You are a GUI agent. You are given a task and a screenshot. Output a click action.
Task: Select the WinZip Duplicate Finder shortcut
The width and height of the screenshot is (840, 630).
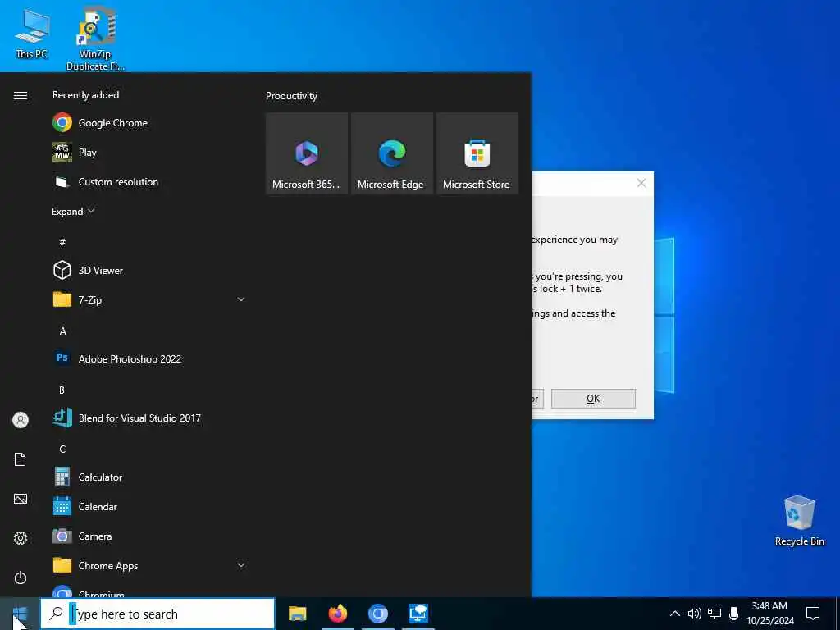(x=95, y=39)
